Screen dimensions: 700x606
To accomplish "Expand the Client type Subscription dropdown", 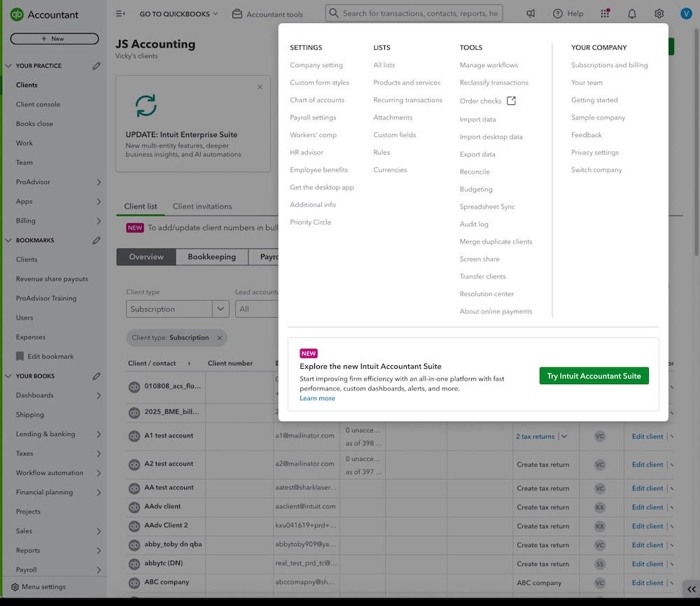I will pyautogui.click(x=220, y=309).
